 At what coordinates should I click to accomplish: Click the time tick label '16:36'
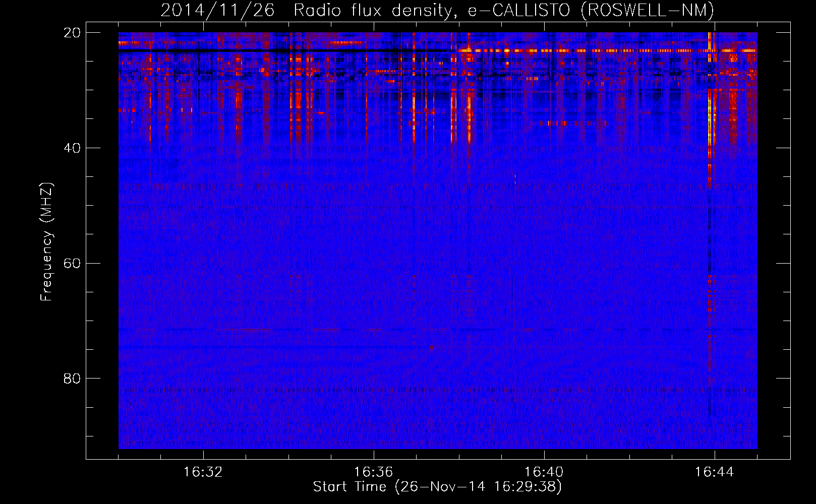point(374,472)
